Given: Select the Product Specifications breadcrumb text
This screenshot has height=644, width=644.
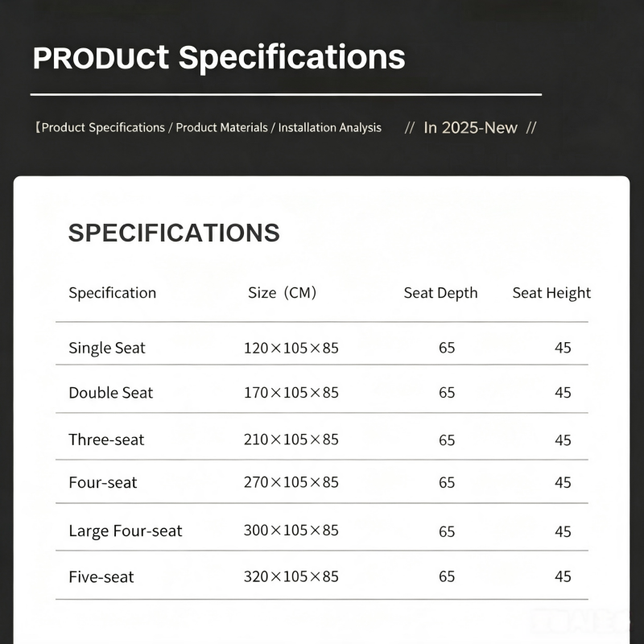Looking at the screenshot, I should [103, 128].
